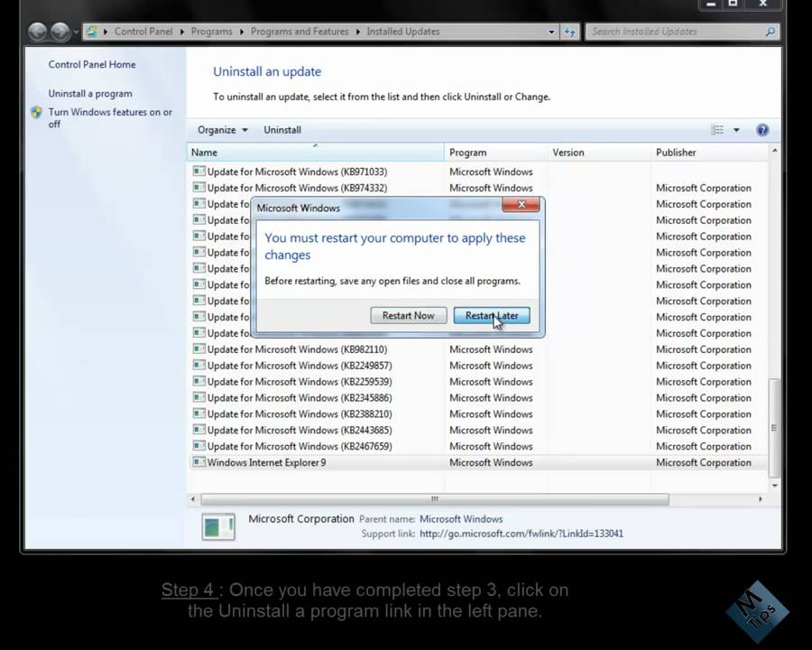Maximize the Installed Updates window
Viewport: 812px width, 650px height.
click(733, 5)
